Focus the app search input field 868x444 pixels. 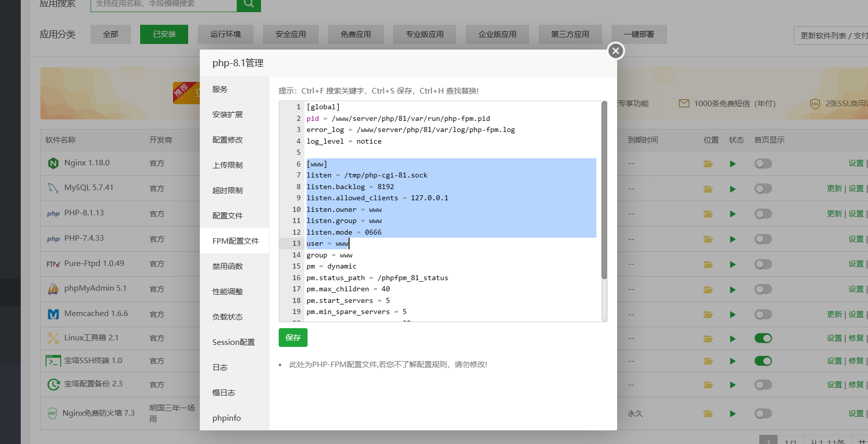[164, 4]
